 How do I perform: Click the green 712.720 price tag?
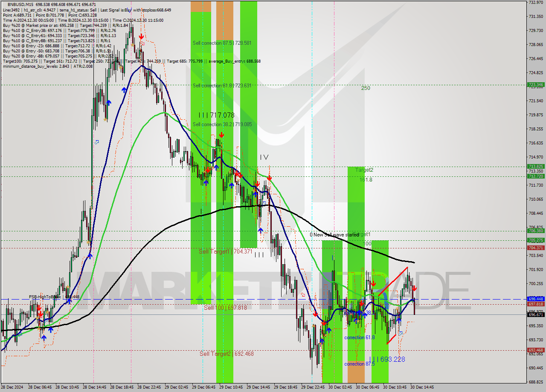click(536, 176)
